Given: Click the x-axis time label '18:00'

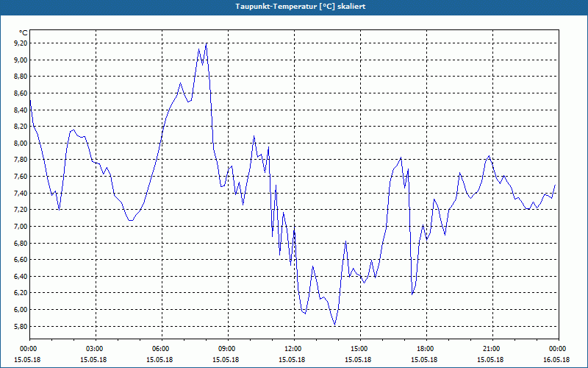Looking at the screenshot, I should [x=426, y=349].
